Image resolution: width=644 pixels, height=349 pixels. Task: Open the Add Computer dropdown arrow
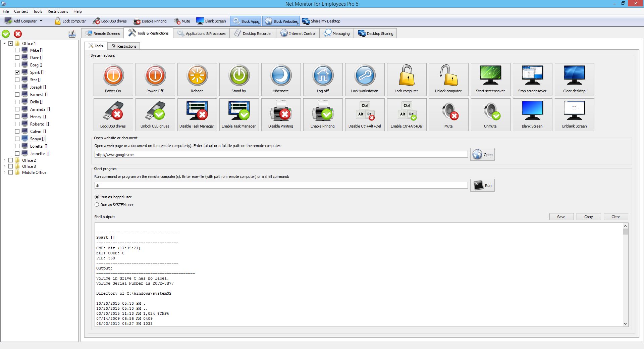click(x=41, y=21)
